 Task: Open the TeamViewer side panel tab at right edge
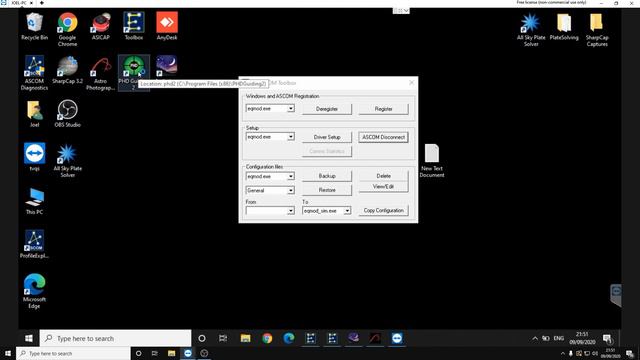coord(616,295)
